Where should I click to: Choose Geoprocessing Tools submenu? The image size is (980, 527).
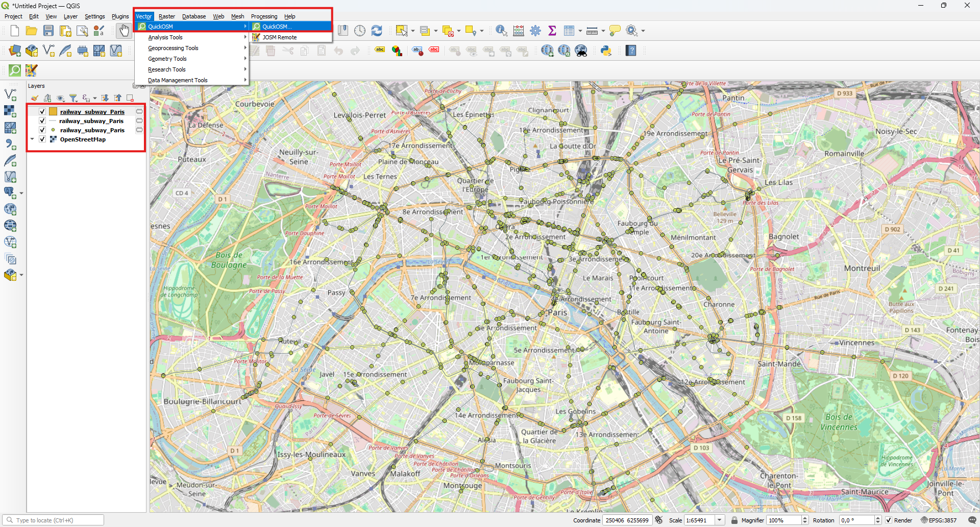(x=191, y=48)
